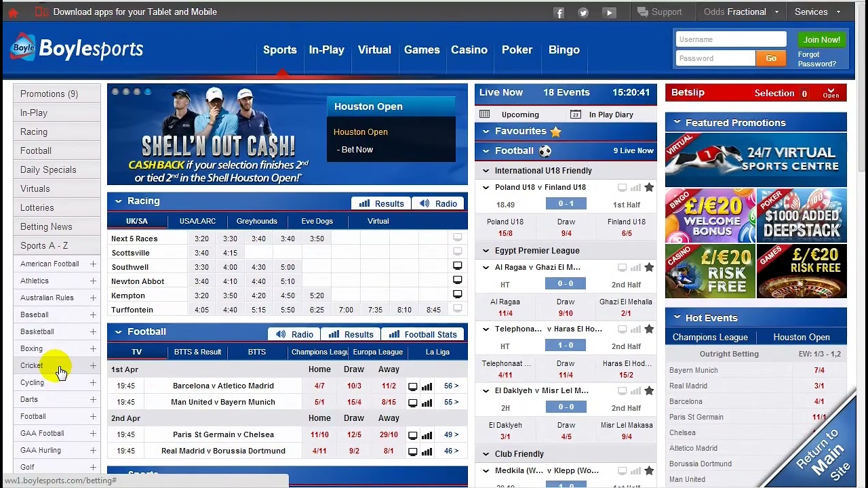This screenshot has height=488, width=868.
Task: Select Barcelona home odds 4/7
Action: [319, 386]
